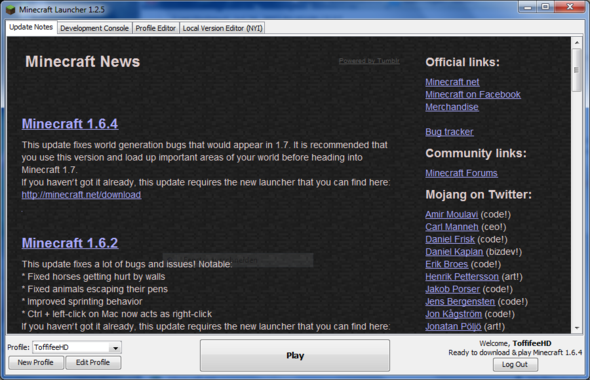Click the Edit Profile button
Screen dimensions: 590x380
click(x=93, y=363)
